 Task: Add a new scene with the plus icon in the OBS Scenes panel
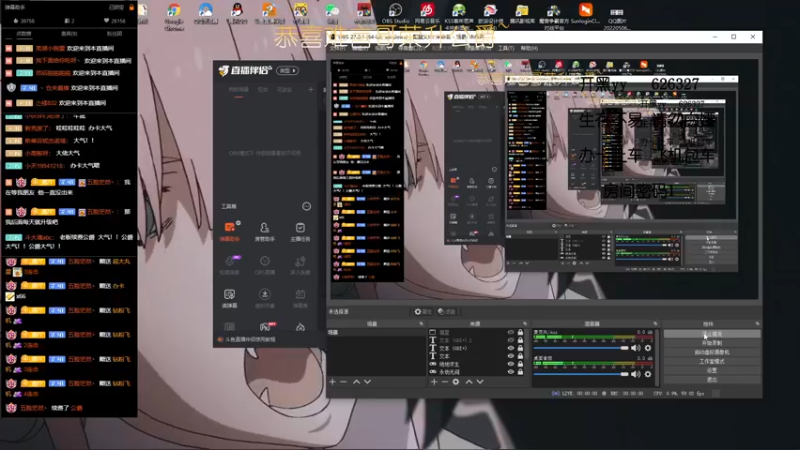click(333, 382)
